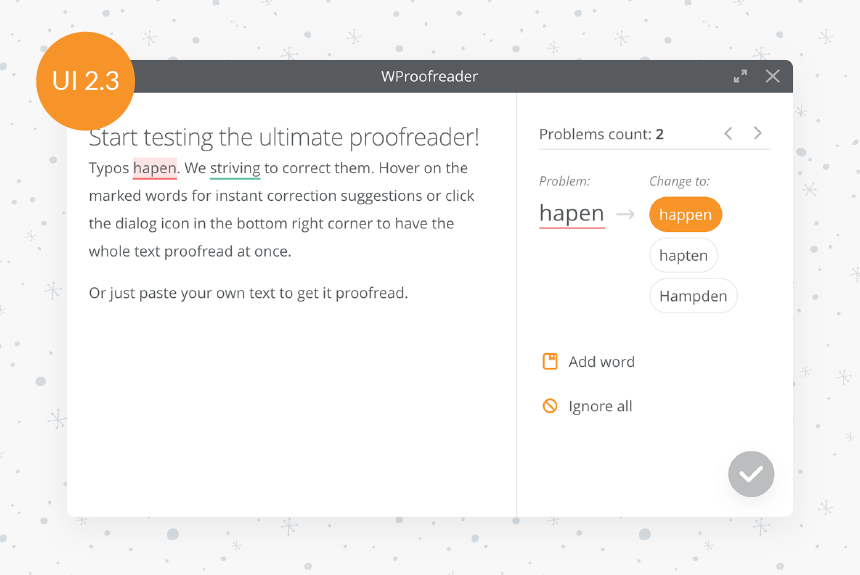This screenshot has height=575, width=860.
Task: Click the 'Ignore all' label
Action: point(600,406)
